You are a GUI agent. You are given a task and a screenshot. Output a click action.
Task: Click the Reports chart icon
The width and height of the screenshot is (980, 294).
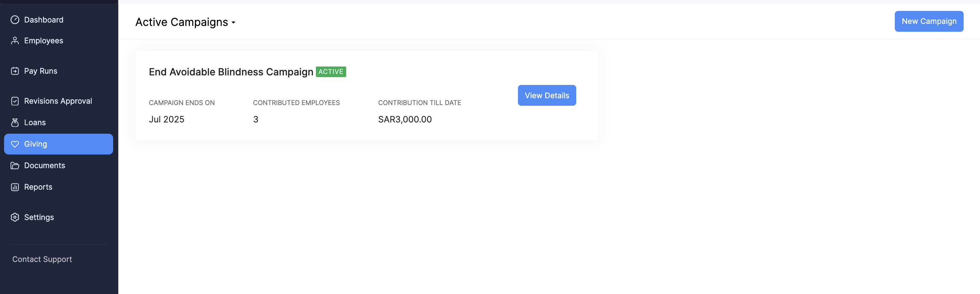(x=15, y=187)
